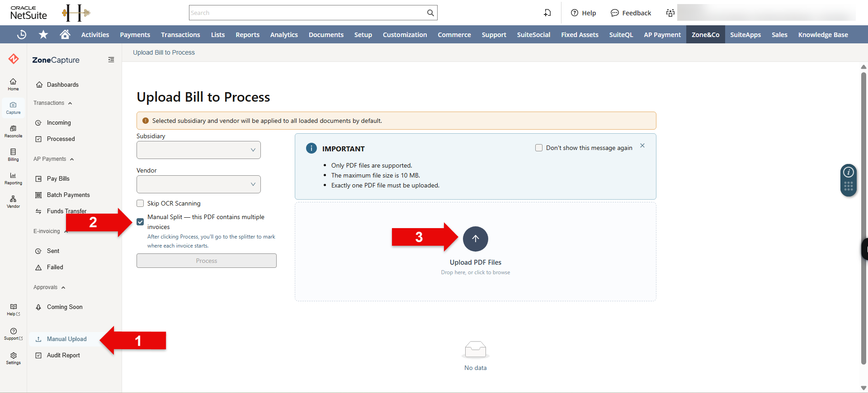Click the Oracle NetSuite logo

[28, 13]
